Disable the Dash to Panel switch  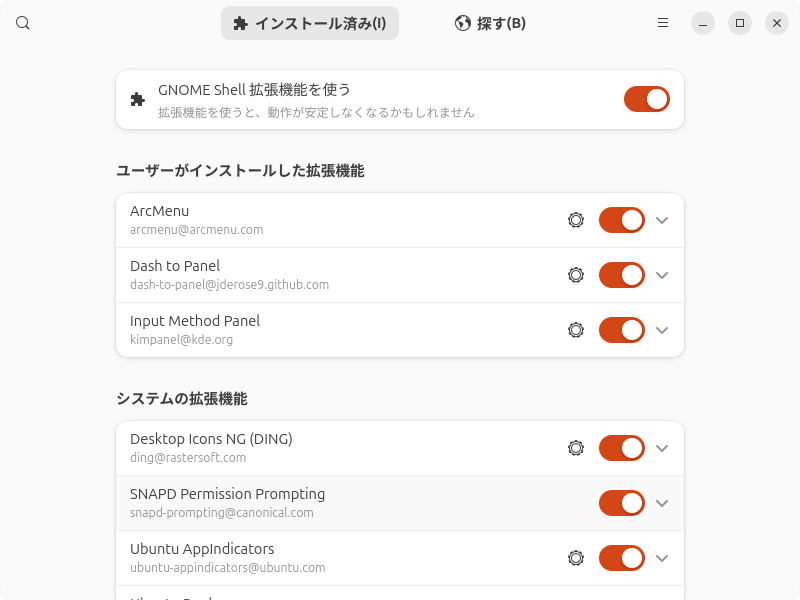coord(622,275)
